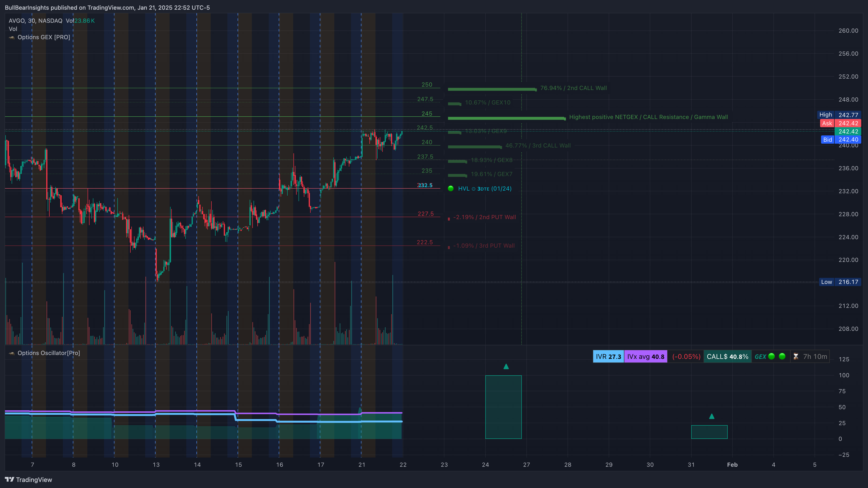Click the CALL$ 40.8% badge
868x488 pixels.
(x=727, y=357)
